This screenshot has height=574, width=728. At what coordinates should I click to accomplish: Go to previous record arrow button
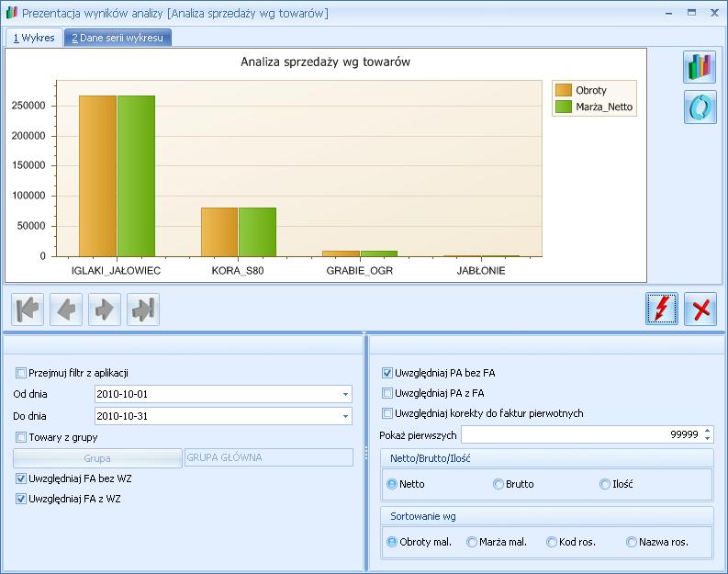pyautogui.click(x=66, y=310)
